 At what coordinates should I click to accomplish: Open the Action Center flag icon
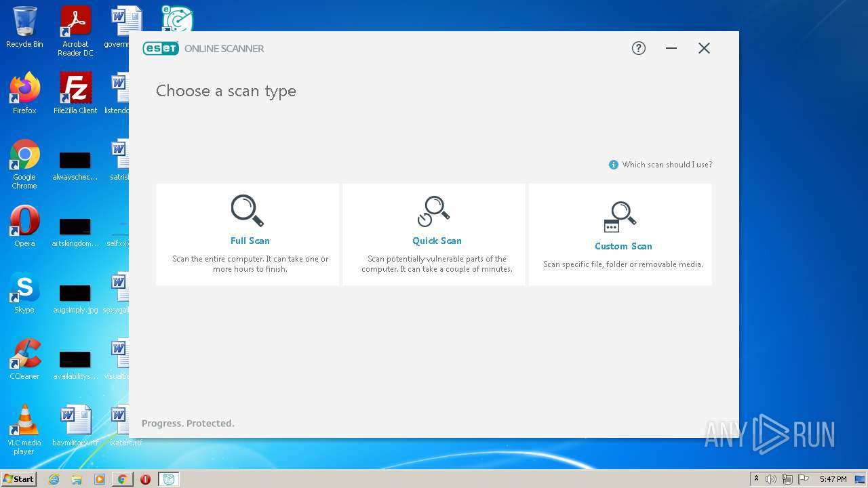(x=804, y=479)
